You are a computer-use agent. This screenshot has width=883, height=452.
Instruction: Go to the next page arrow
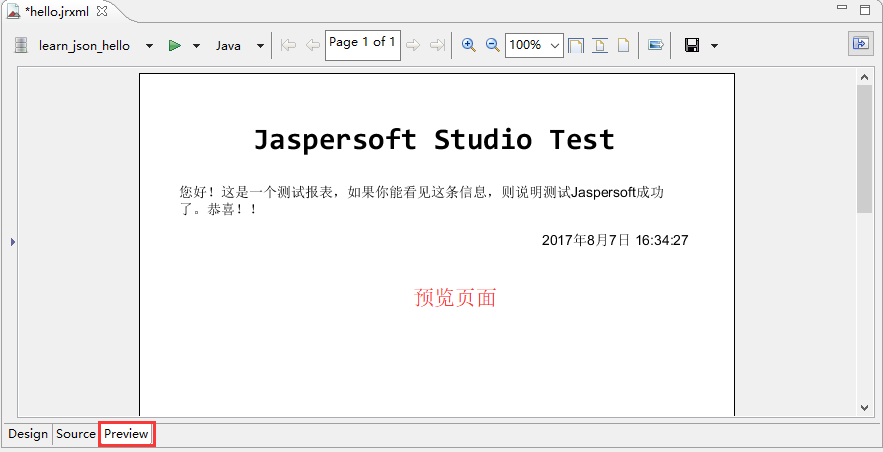point(413,45)
